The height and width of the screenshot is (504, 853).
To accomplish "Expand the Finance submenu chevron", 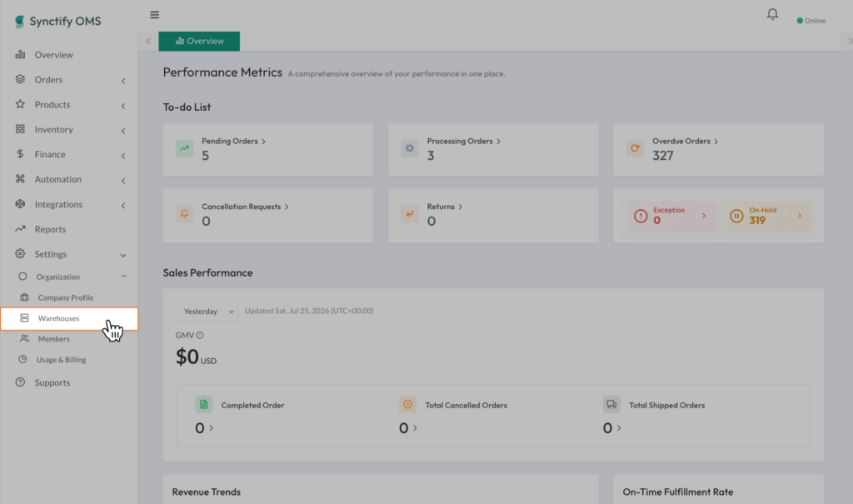I will tap(123, 156).
